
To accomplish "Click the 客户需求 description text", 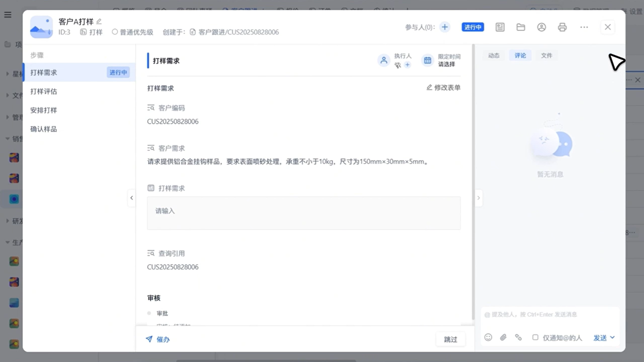I will (288, 161).
